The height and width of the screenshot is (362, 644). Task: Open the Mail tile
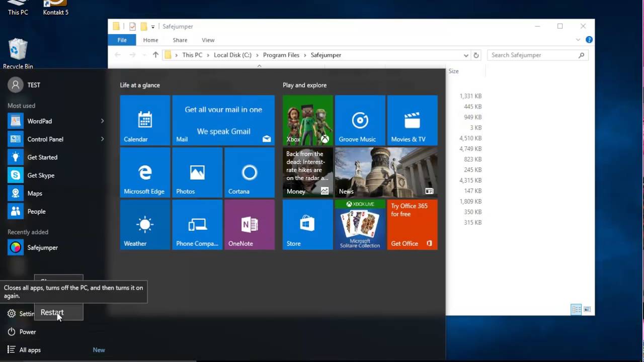tap(223, 120)
